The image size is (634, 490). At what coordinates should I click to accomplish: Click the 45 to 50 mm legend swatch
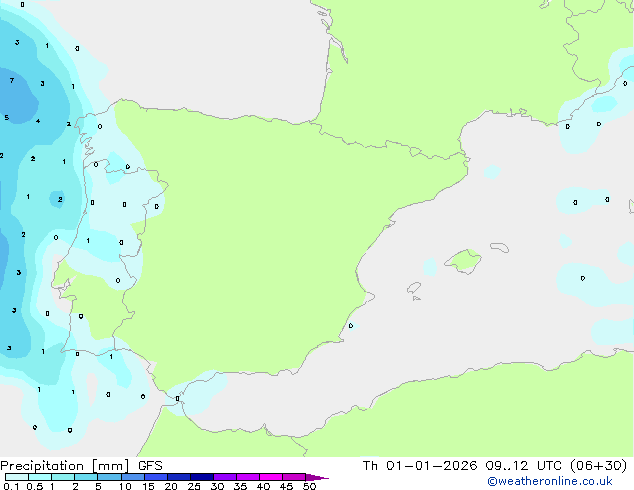294,477
